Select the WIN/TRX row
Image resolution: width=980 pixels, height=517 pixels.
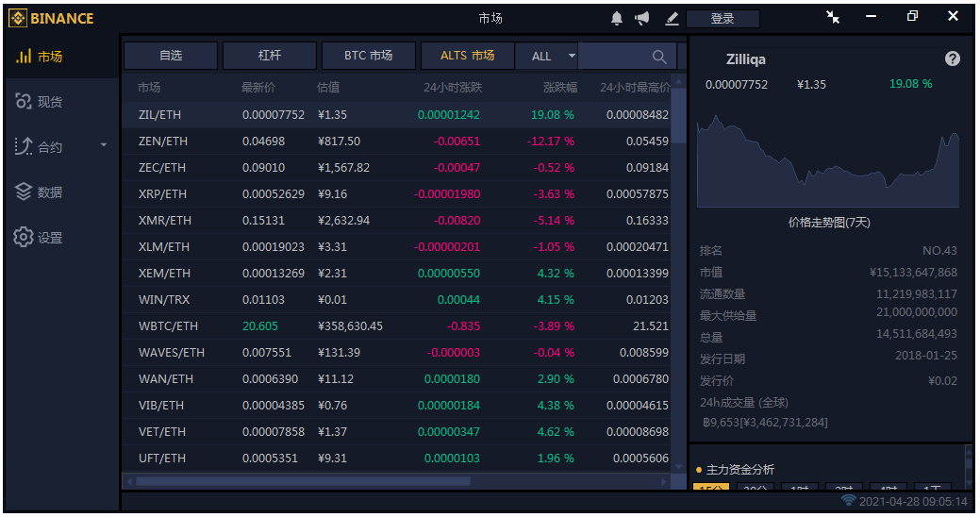(x=396, y=299)
